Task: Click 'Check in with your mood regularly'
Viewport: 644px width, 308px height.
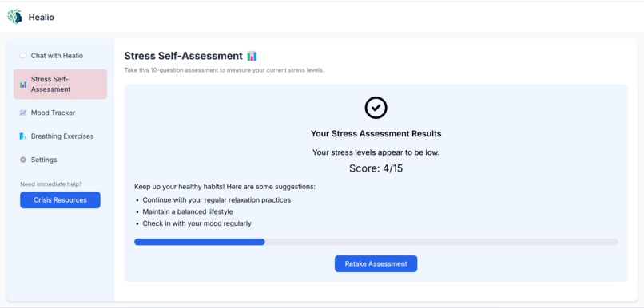Action: click(x=197, y=224)
